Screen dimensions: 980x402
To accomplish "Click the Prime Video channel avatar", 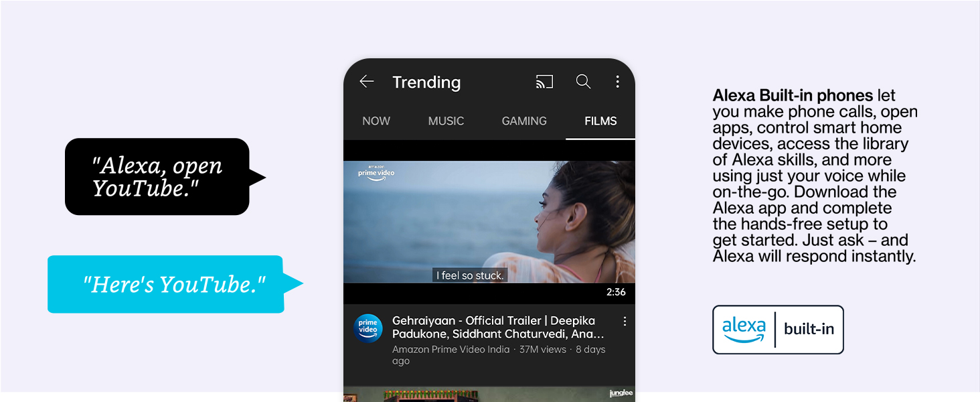I will tap(368, 328).
